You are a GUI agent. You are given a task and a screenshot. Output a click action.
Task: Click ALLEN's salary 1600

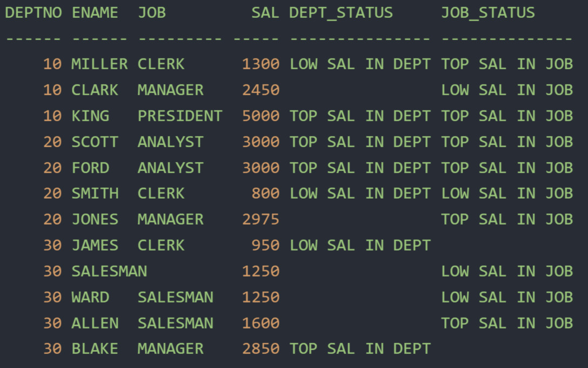pyautogui.click(x=260, y=323)
